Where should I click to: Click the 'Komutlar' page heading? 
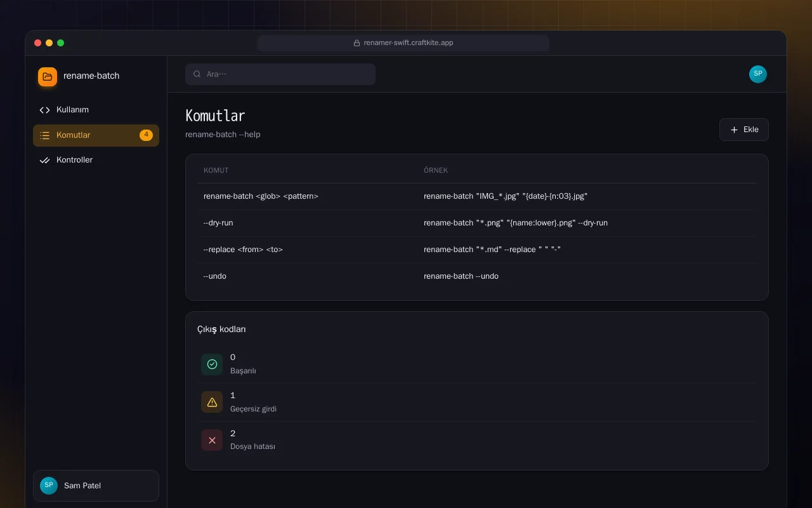click(215, 116)
